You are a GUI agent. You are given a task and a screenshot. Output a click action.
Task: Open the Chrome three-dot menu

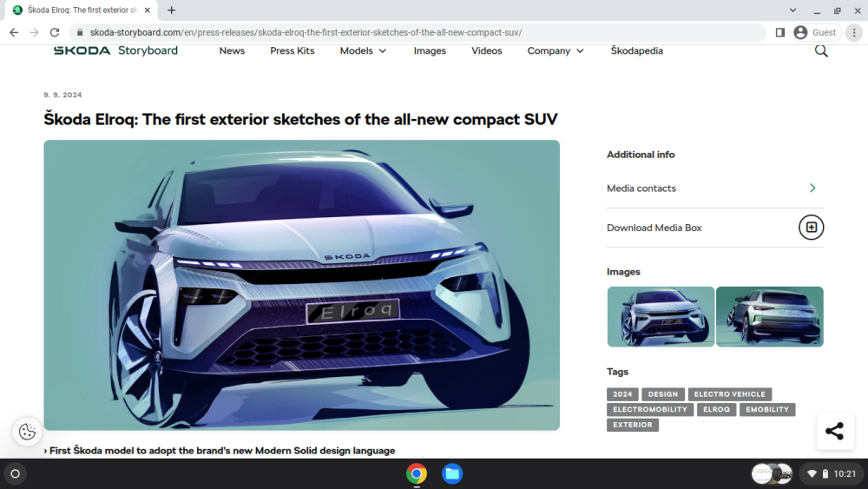click(x=854, y=33)
